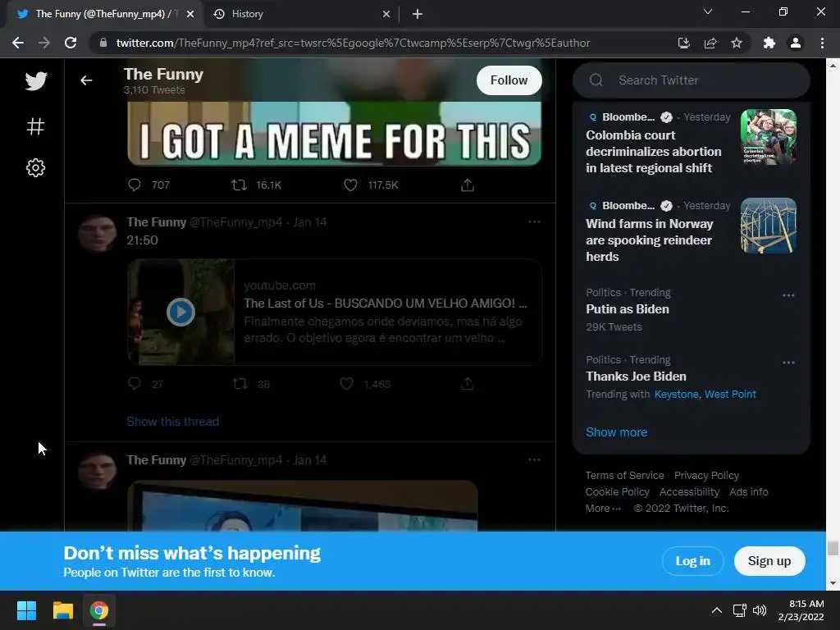Viewport: 840px width, 630px height.
Task: Go back in Chrome browser
Action: pos(18,43)
